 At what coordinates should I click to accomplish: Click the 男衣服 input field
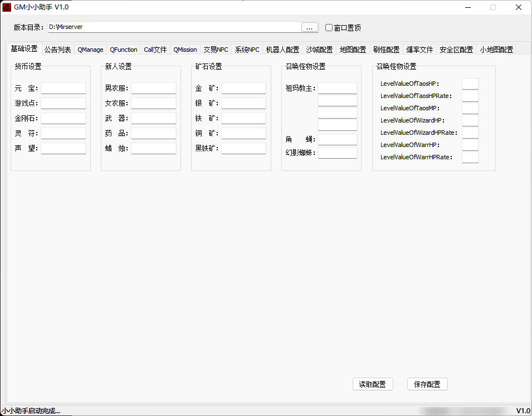154,89
